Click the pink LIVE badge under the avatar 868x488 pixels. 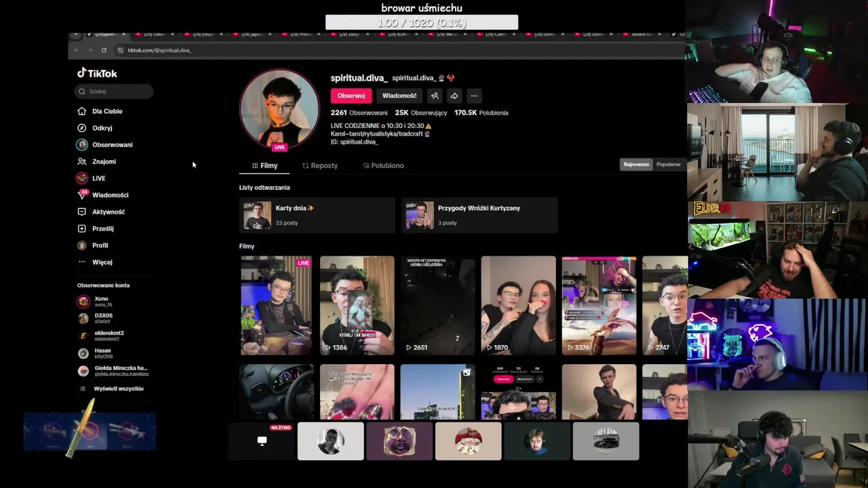[279, 147]
